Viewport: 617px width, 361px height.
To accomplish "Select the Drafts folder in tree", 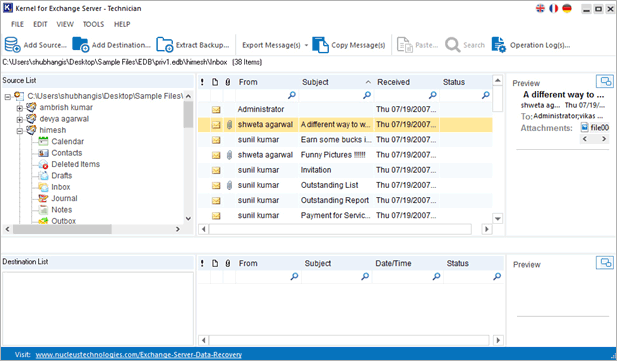I will [x=62, y=176].
